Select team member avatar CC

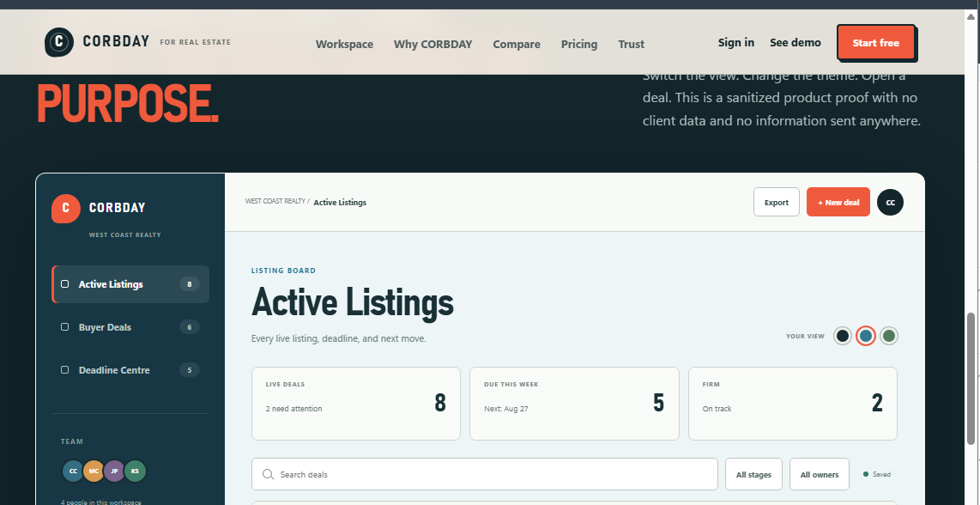[x=73, y=472]
